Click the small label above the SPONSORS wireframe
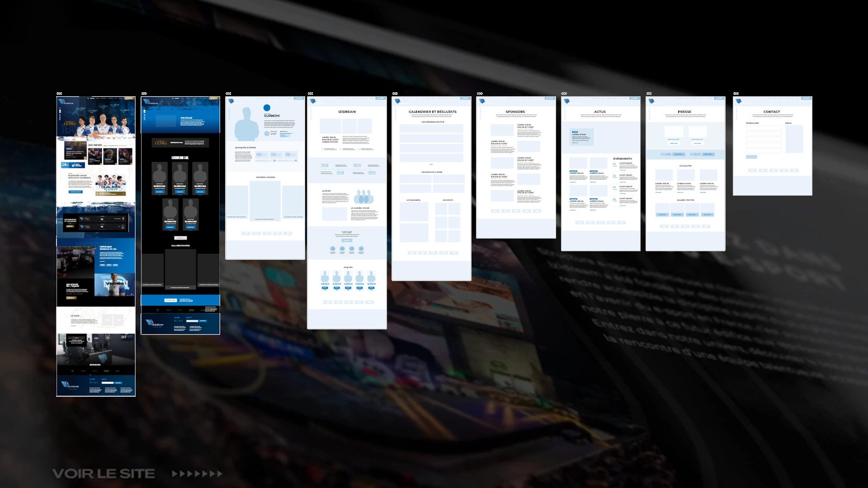The height and width of the screenshot is (488, 868). click(x=480, y=94)
